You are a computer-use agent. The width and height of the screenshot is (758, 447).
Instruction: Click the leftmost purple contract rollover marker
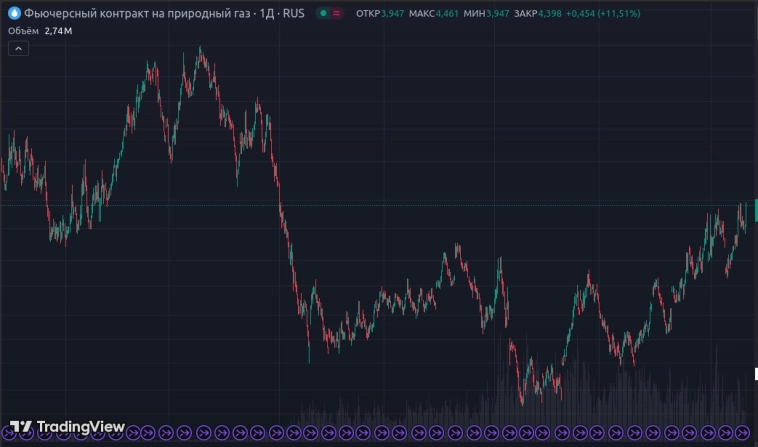(8, 433)
